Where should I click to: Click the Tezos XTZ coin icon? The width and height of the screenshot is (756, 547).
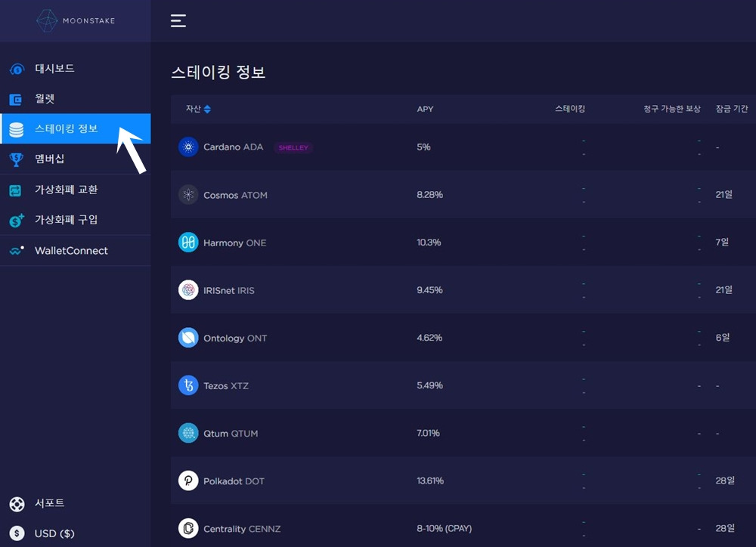tap(188, 385)
